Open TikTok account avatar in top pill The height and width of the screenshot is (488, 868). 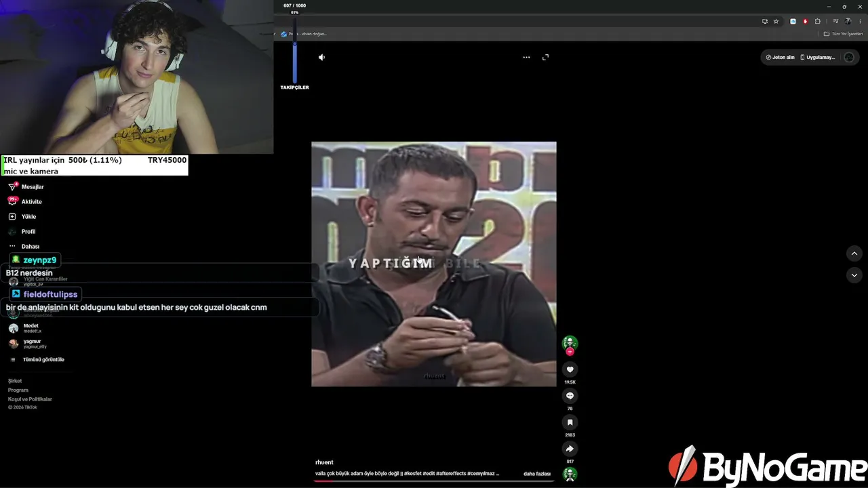(849, 58)
